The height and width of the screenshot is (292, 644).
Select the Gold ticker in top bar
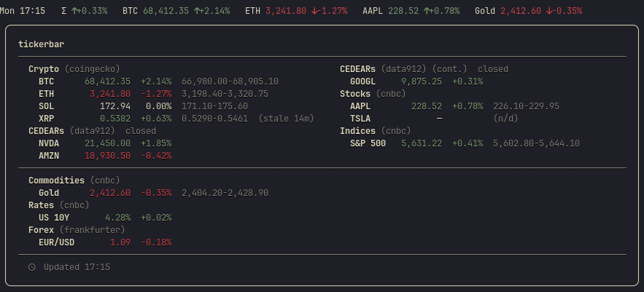tap(528, 11)
